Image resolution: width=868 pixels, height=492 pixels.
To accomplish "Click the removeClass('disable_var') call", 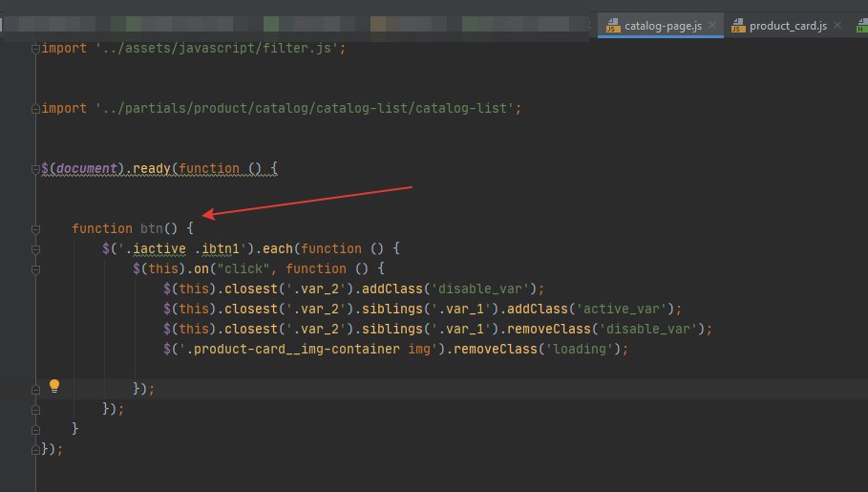I will pos(605,329).
